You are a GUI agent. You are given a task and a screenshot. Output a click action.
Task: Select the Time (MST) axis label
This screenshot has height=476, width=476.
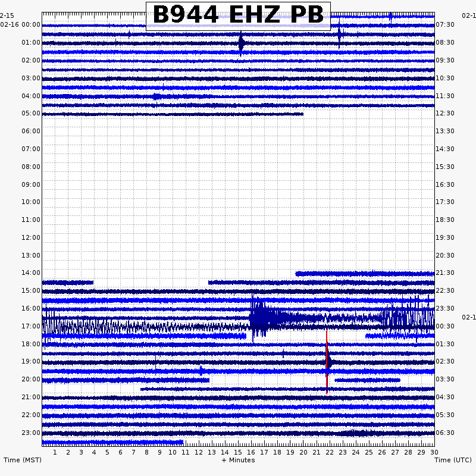click(23, 460)
